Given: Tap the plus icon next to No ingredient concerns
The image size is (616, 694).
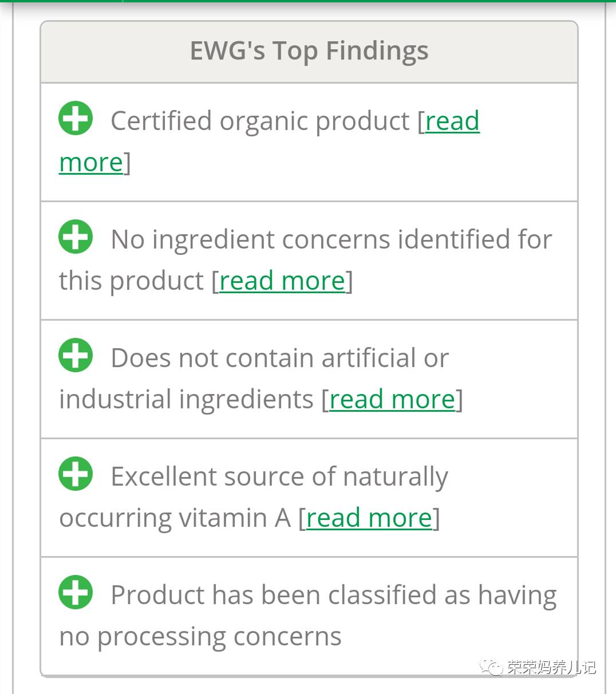Looking at the screenshot, I should (76, 236).
